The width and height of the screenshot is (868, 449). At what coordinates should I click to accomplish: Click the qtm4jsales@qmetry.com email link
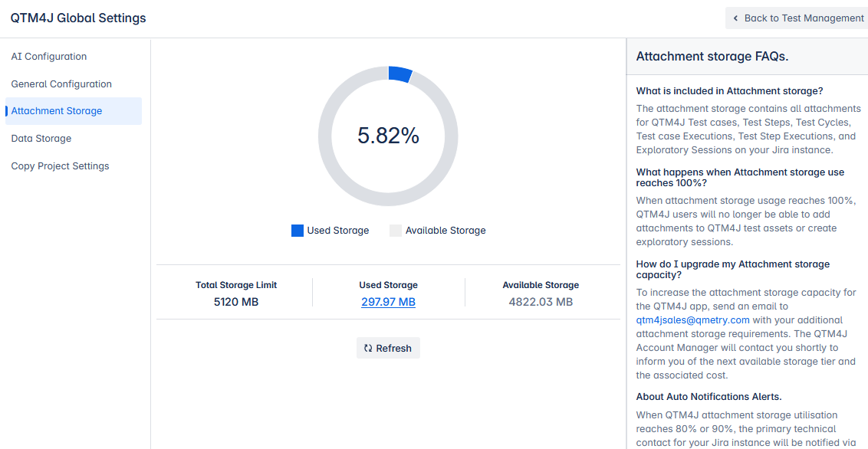[x=693, y=320]
